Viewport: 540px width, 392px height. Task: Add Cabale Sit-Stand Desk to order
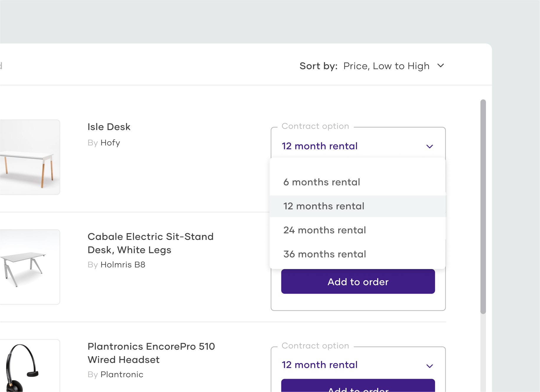(358, 282)
